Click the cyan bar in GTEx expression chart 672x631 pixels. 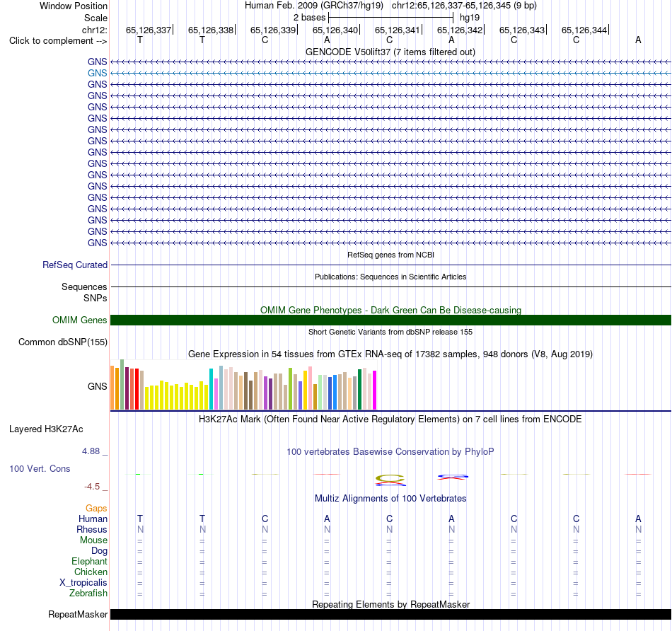coord(212,389)
